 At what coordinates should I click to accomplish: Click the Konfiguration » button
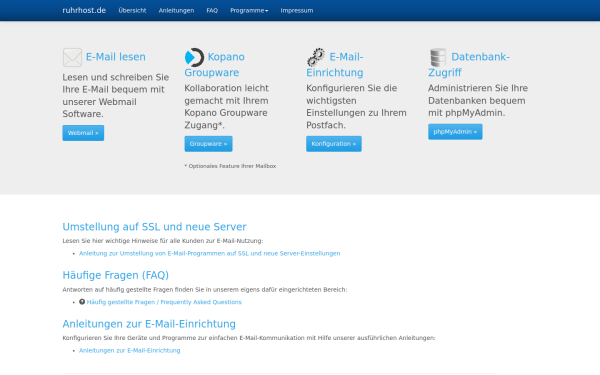pos(334,144)
